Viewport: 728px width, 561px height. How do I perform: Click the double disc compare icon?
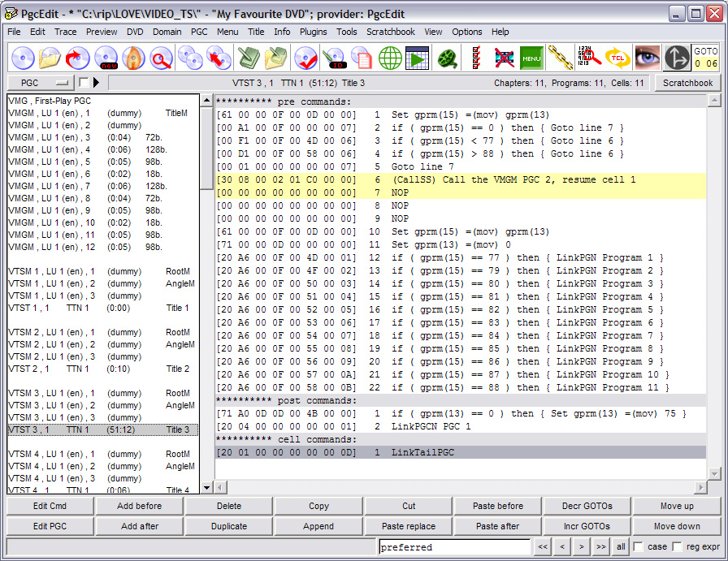190,58
